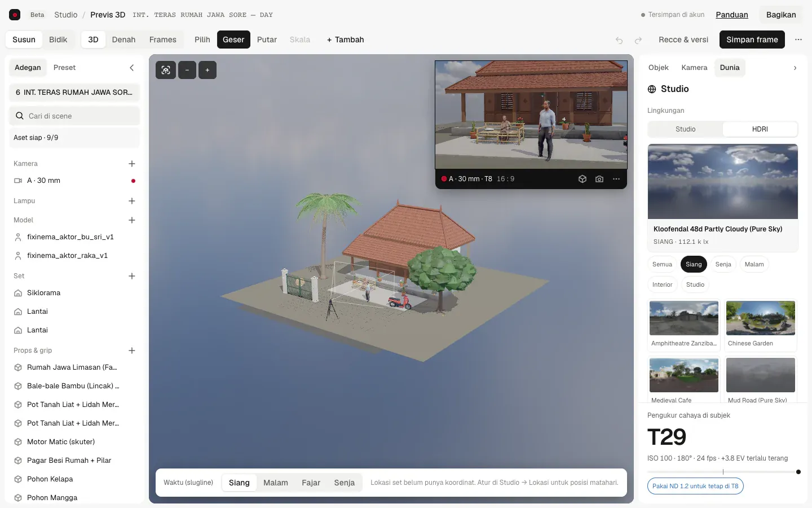Viewport: 812px width, 508px height.
Task: Open the scene 6 selector dropdown
Action: point(74,93)
